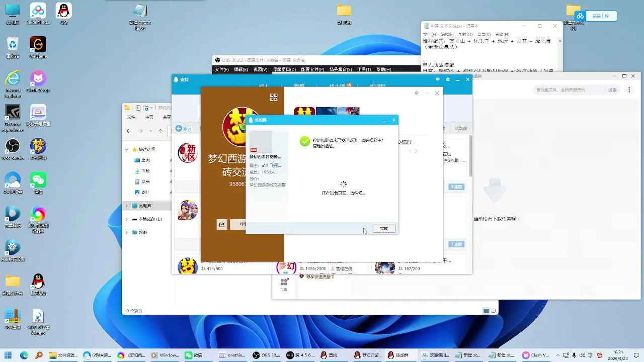
Task: Expand the 此电脑 node in File Explorer
Action: (127, 206)
